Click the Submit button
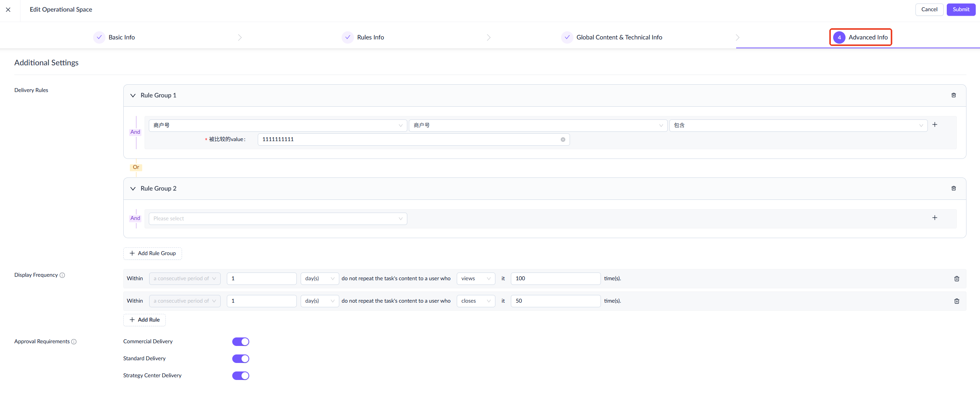Screen dimensions: 980x419 pyautogui.click(x=961, y=10)
